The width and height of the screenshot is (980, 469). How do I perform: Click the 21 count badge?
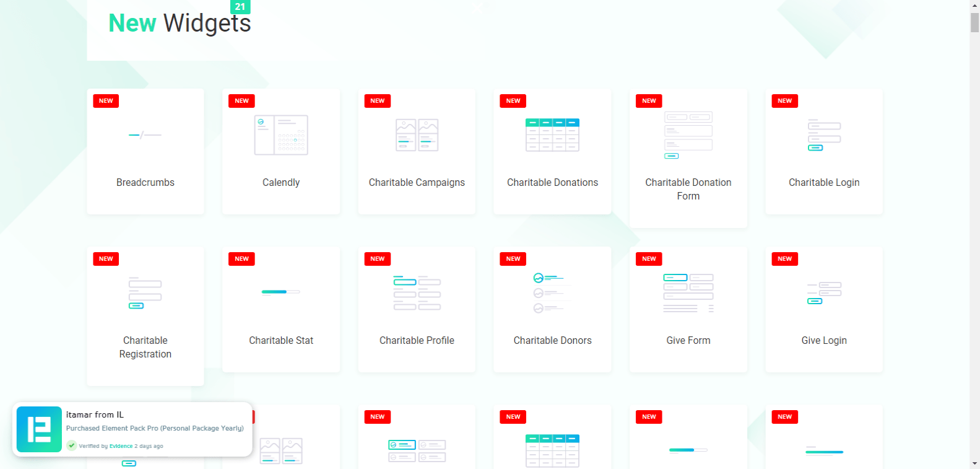(240, 7)
